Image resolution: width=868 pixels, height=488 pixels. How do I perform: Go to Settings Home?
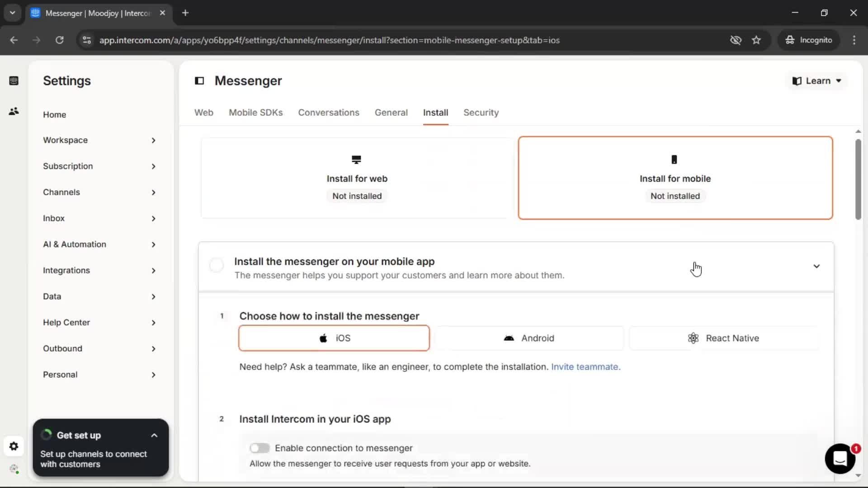click(x=54, y=115)
